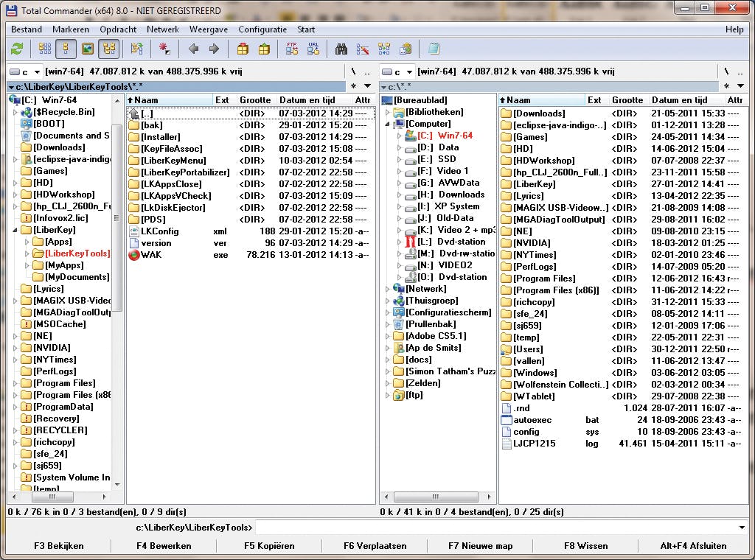The image size is (755, 560).
Task: Click the copy names to clipboard icon
Action: (406, 49)
